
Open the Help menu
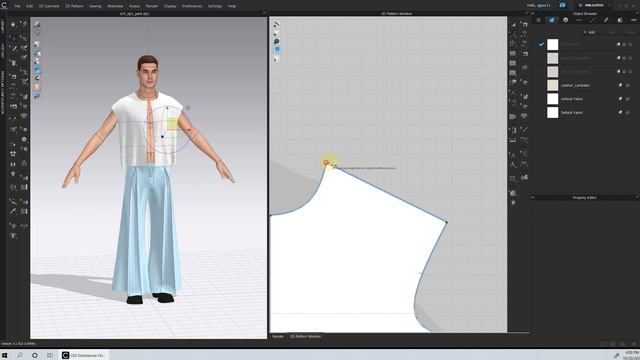(x=231, y=6)
